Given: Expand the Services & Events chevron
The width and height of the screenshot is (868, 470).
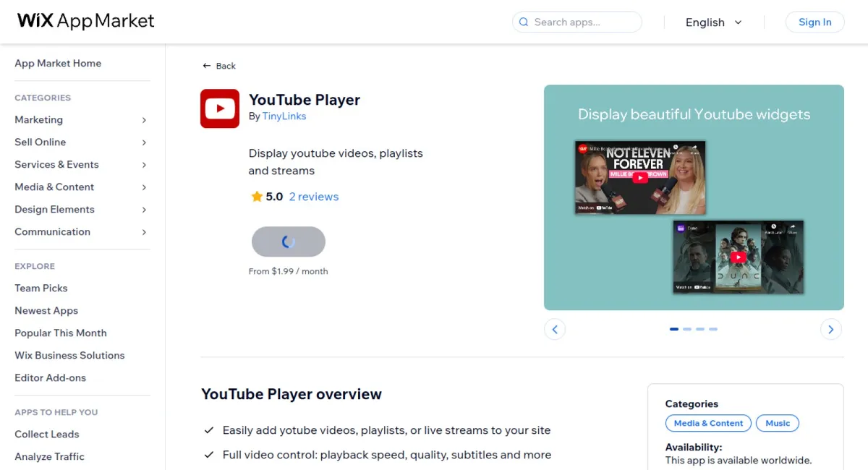Looking at the screenshot, I should [x=144, y=165].
